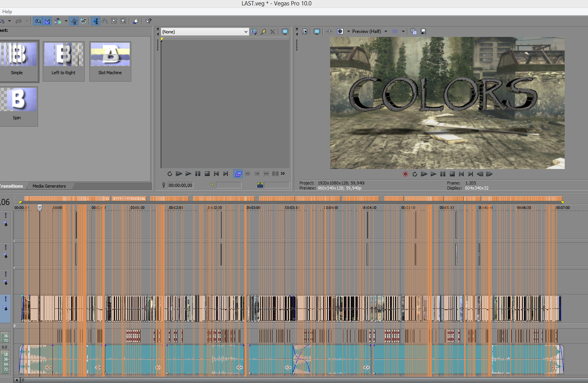Viewport: 588px width, 383px height.
Task: Expand more Trimmer buttons with double chevron
Action: coord(283,174)
